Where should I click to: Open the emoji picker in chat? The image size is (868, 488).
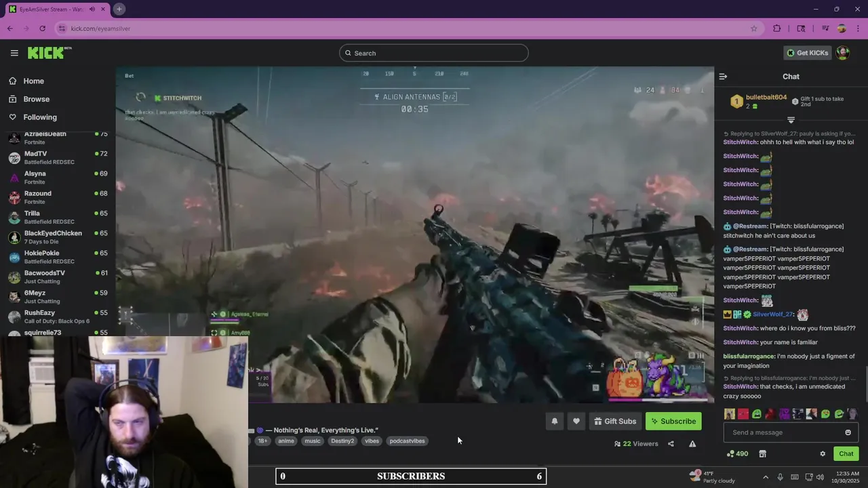coord(848,432)
